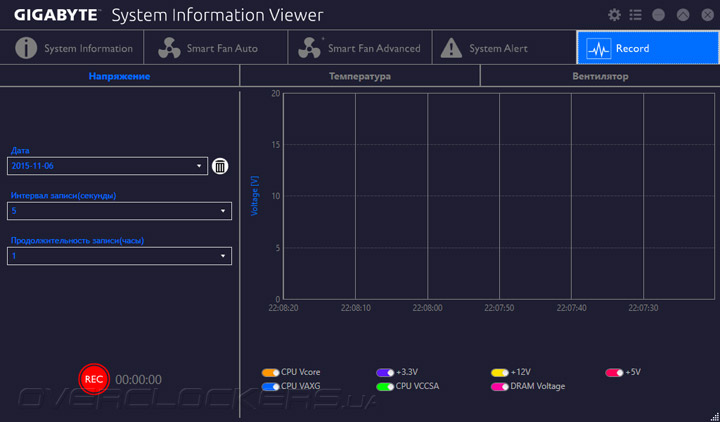Click the voltage chart plot area
Viewport: 720px width, 422px height.
pyautogui.click(x=498, y=196)
